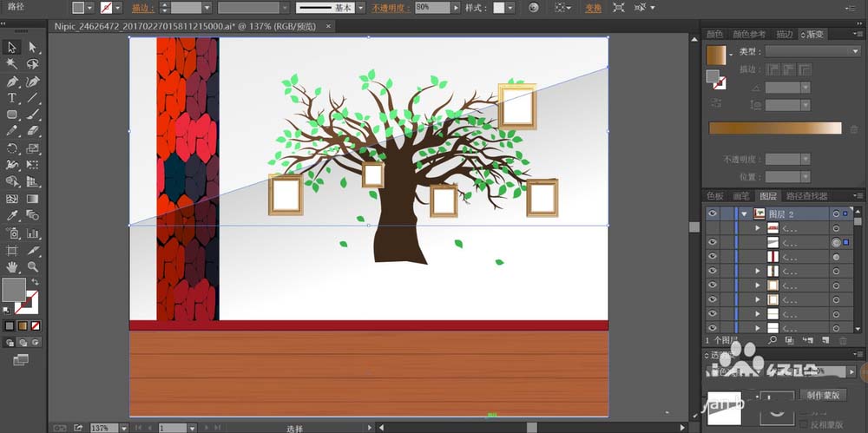Switch to the 颜色参考 tab
This screenshot has height=433, width=868.
(x=749, y=34)
